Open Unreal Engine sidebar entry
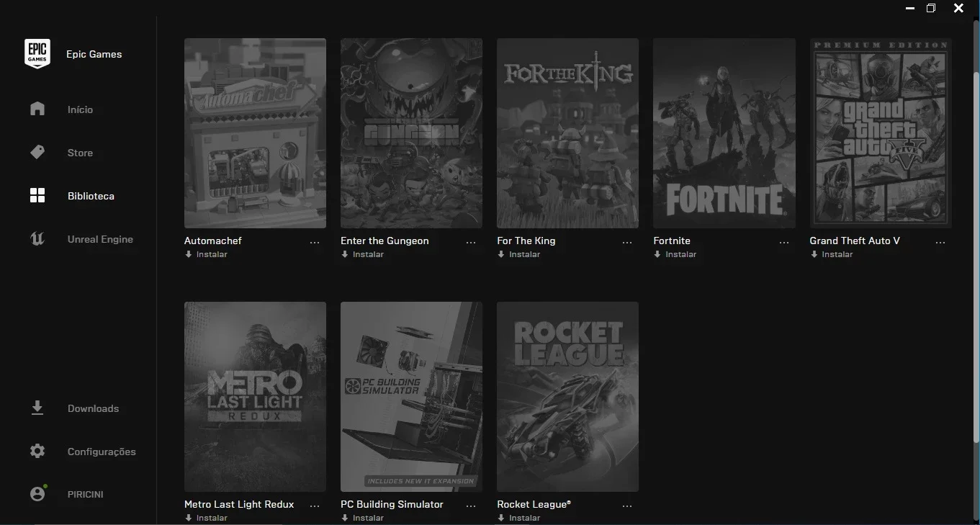The image size is (980, 525). (100, 239)
